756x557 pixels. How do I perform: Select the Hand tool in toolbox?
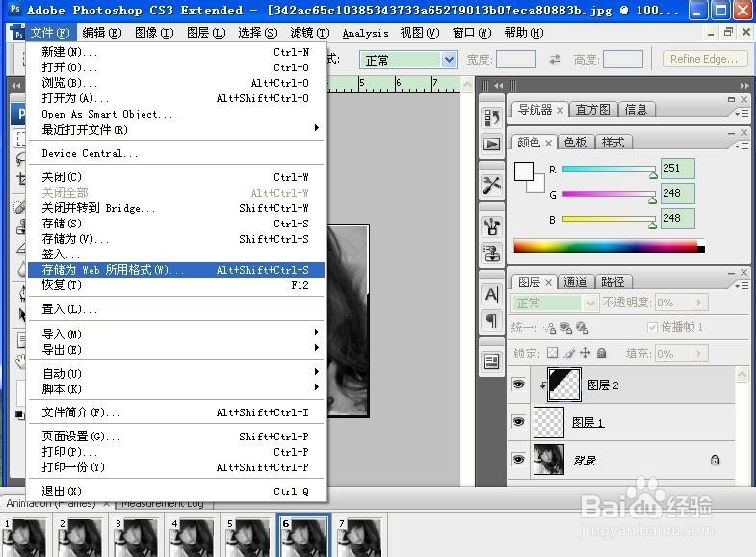[x=20, y=360]
